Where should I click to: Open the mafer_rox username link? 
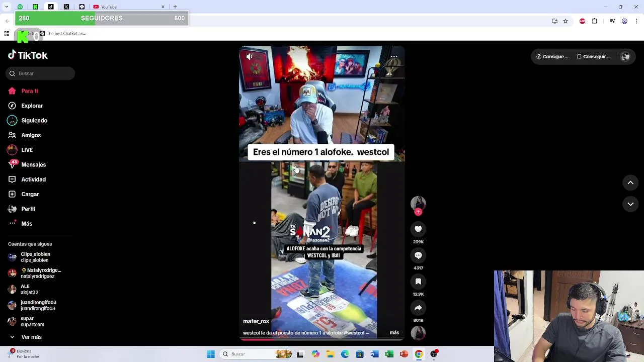256,321
